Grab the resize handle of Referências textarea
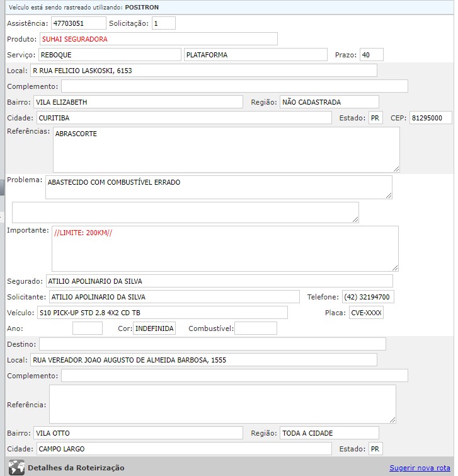 coord(396,168)
